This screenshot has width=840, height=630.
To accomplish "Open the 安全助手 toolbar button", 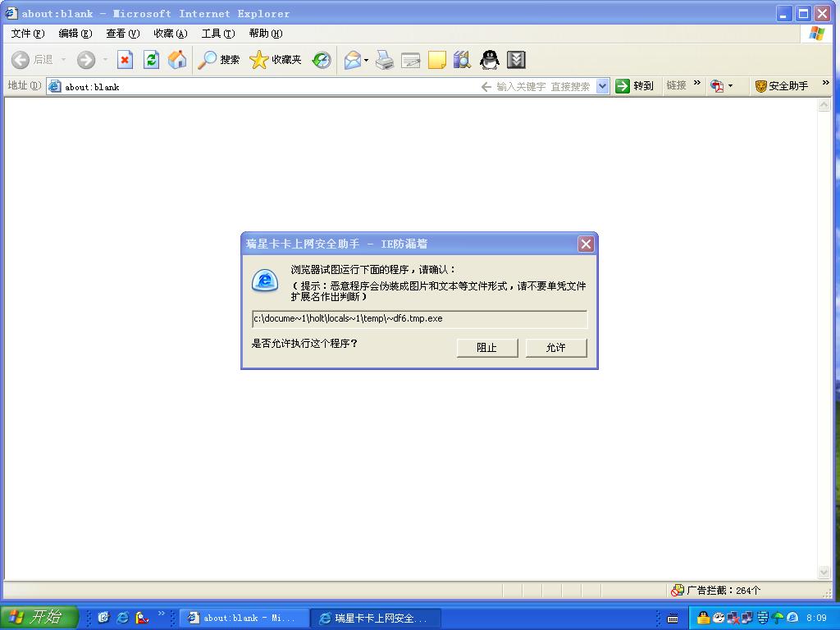I will point(782,85).
